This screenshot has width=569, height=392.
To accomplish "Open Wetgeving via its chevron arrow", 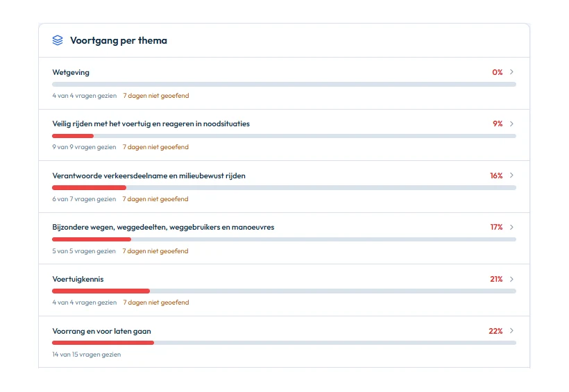I will pyautogui.click(x=511, y=72).
